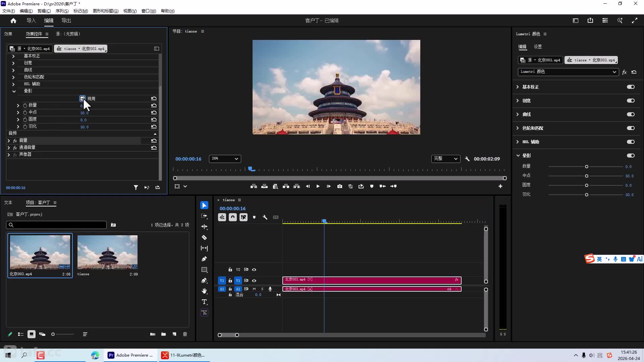Open program monitor settings wrench
This screenshot has height=362, width=644.
pyautogui.click(x=467, y=159)
